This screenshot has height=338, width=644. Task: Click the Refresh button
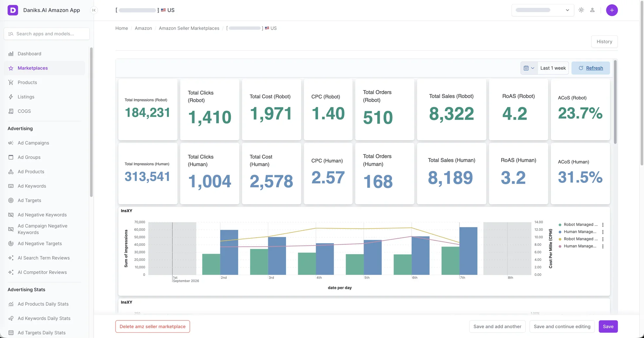(591, 68)
